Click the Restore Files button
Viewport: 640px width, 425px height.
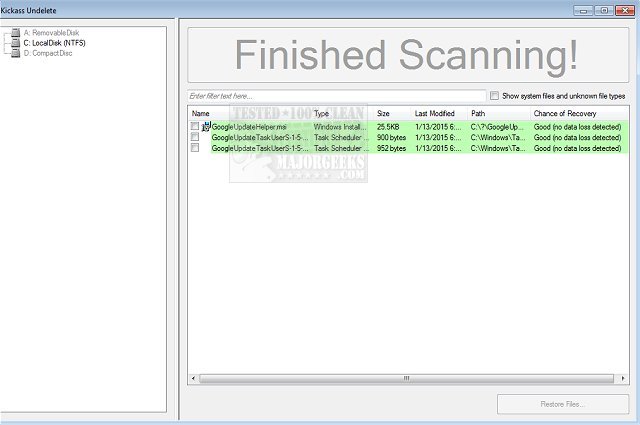563,404
